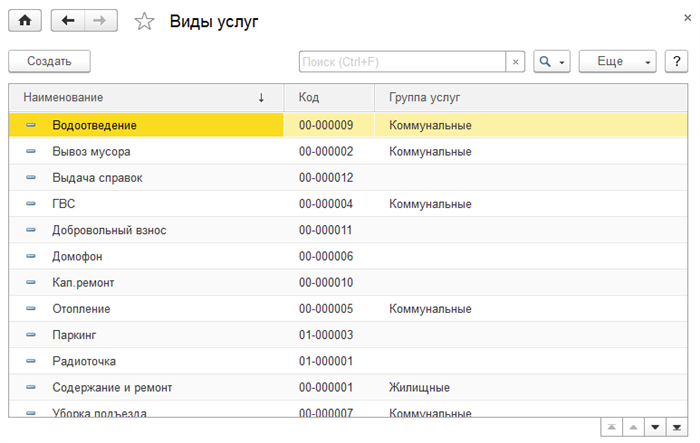The image size is (700, 443).
Task: Select the Отопление row
Action: coord(348,309)
